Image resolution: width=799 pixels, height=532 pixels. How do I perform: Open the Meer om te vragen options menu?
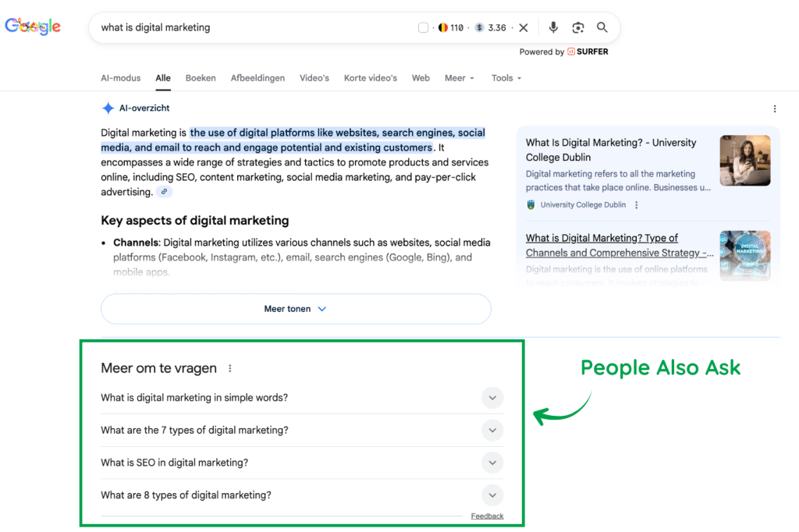click(x=229, y=368)
